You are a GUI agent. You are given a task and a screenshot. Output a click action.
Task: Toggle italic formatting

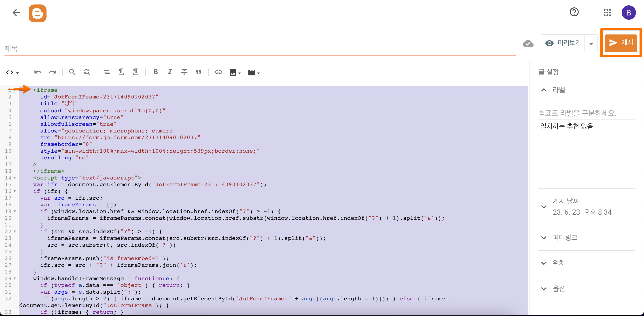click(x=170, y=72)
